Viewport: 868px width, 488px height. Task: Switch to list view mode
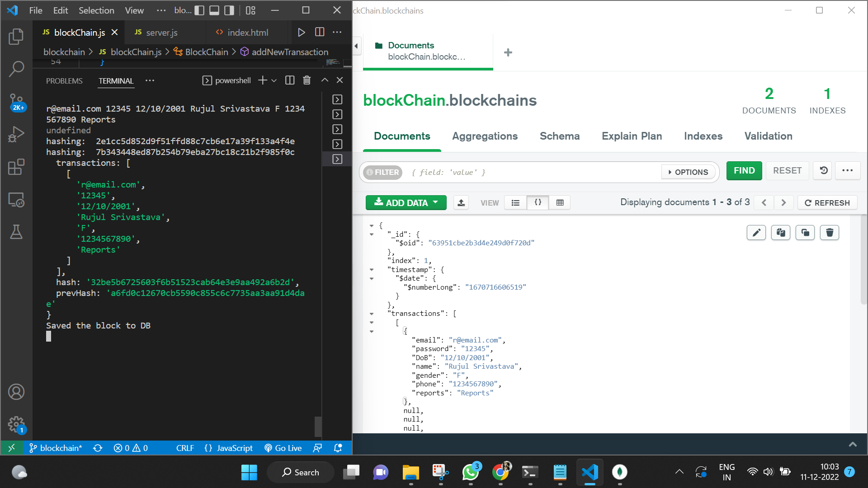[x=515, y=203]
